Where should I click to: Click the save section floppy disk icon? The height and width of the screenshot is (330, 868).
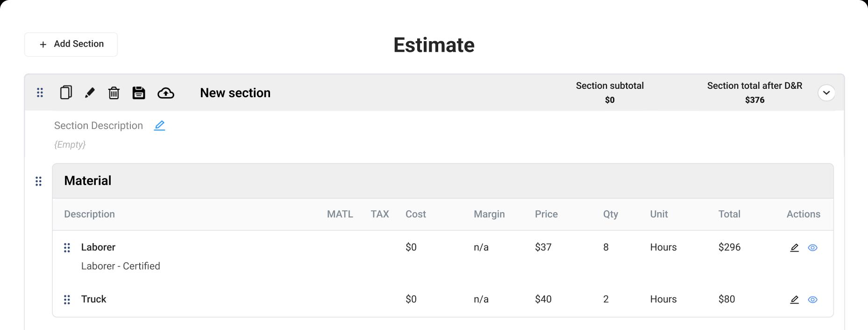(139, 93)
